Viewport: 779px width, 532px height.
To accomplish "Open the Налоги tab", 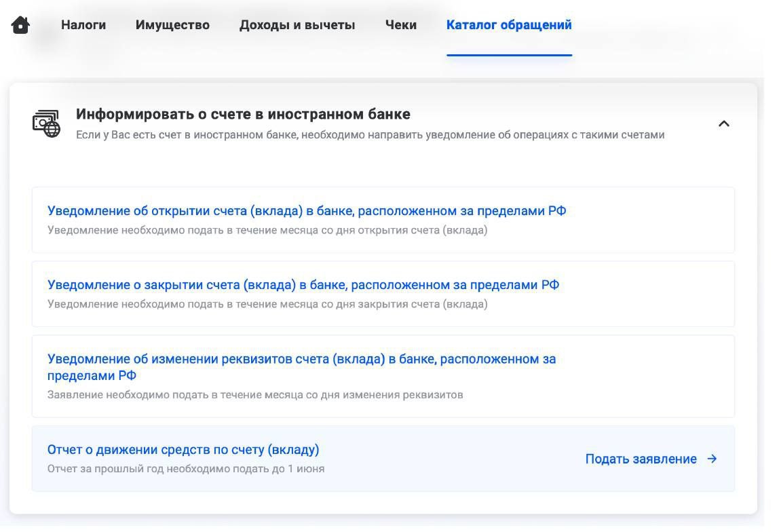I will click(83, 25).
